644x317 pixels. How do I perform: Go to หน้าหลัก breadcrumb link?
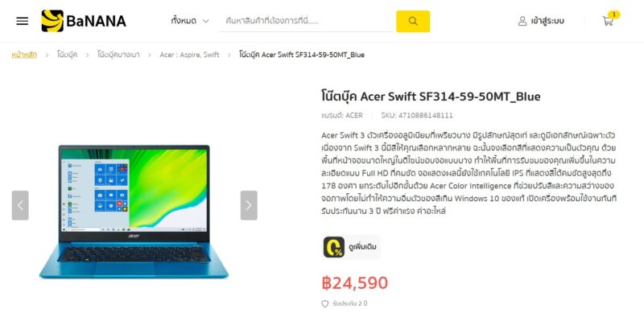24,55
